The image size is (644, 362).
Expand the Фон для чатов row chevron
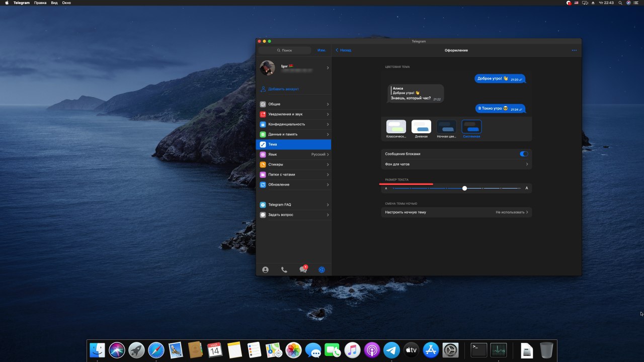click(x=527, y=164)
